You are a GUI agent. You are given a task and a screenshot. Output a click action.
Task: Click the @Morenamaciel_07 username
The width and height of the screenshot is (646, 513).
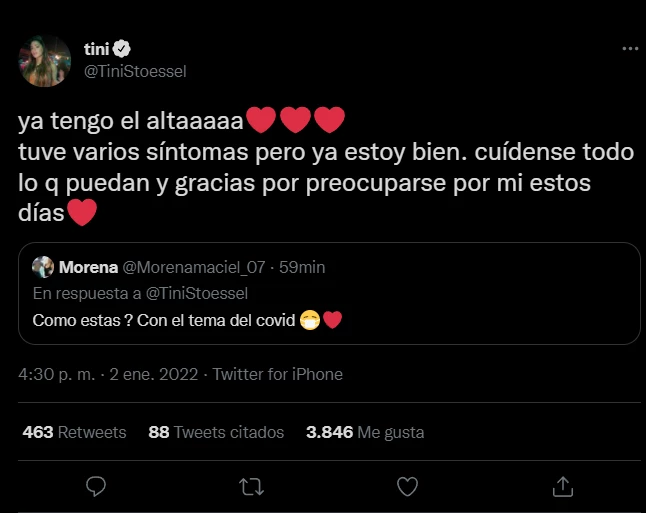pos(192,267)
